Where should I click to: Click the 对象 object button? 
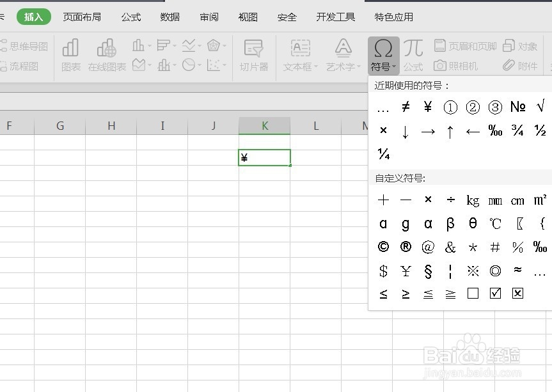tap(520, 46)
